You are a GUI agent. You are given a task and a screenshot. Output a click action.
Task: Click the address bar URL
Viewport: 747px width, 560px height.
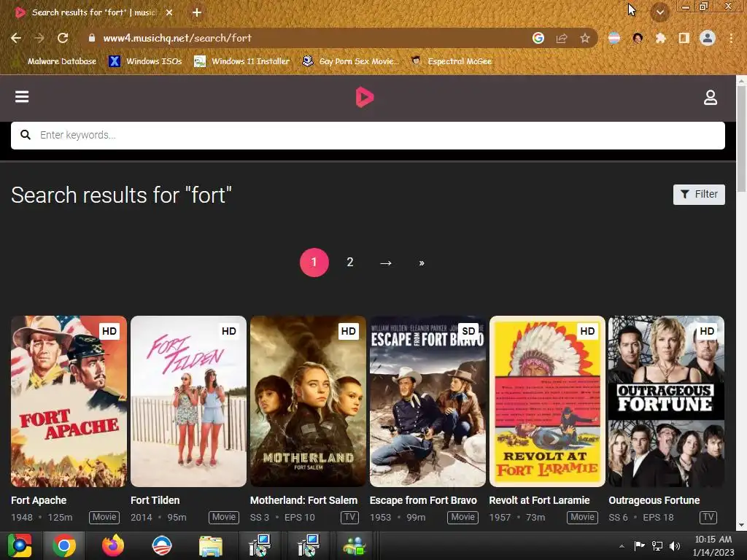[x=177, y=38]
